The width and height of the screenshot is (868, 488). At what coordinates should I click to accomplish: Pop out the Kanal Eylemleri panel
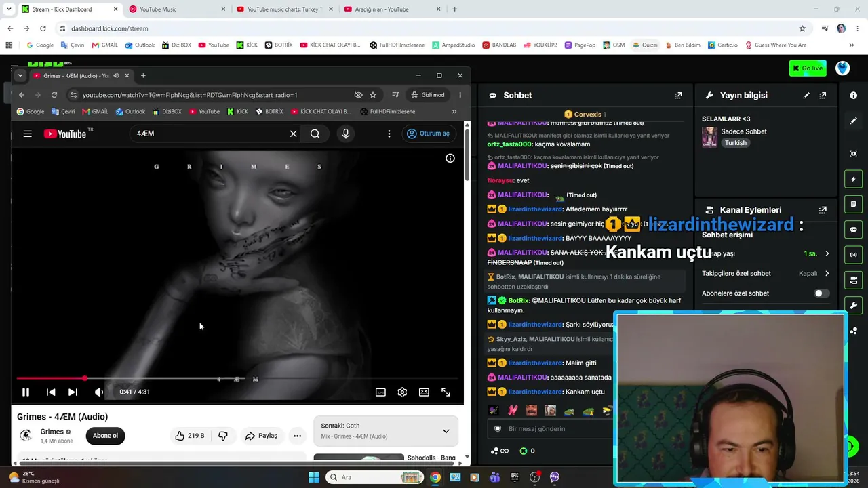[823, 210]
